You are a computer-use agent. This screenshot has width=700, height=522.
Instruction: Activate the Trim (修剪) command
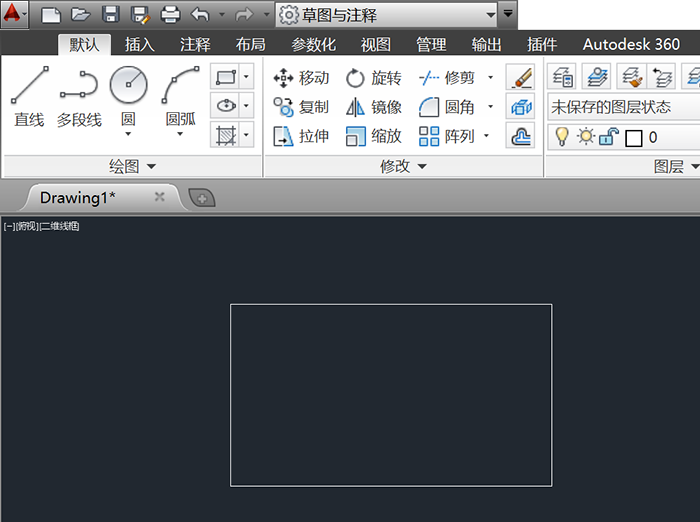pyautogui.click(x=446, y=78)
